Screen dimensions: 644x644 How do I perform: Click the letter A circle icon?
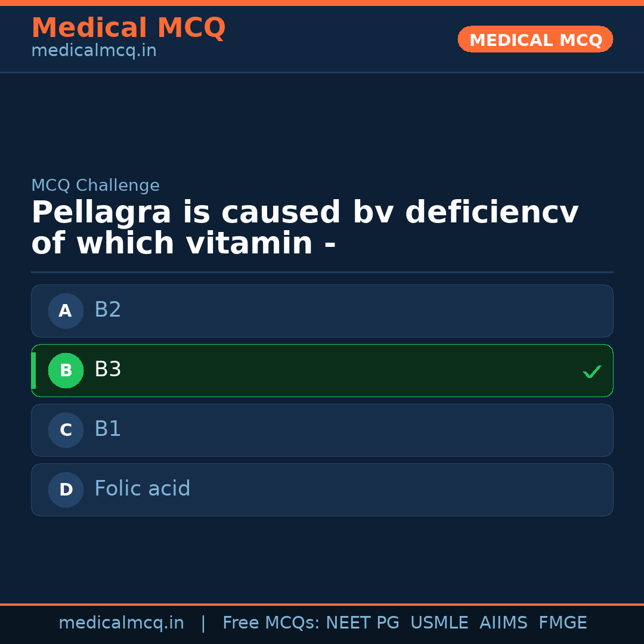point(66,311)
